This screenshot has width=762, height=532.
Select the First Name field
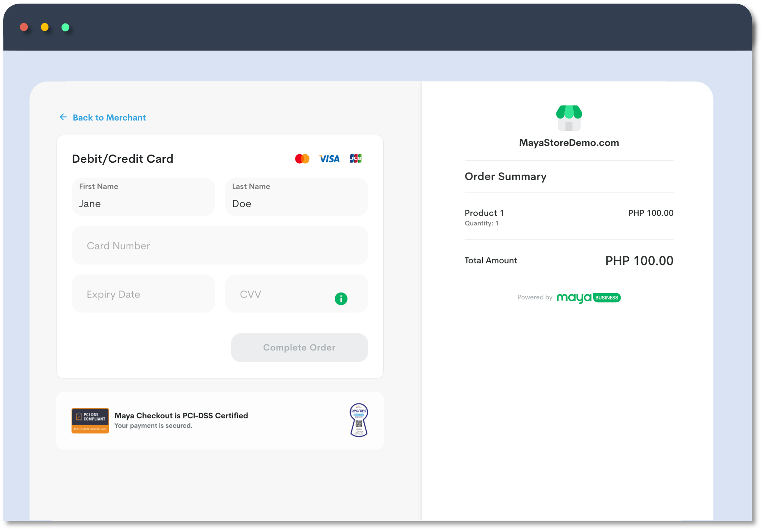[143, 197]
